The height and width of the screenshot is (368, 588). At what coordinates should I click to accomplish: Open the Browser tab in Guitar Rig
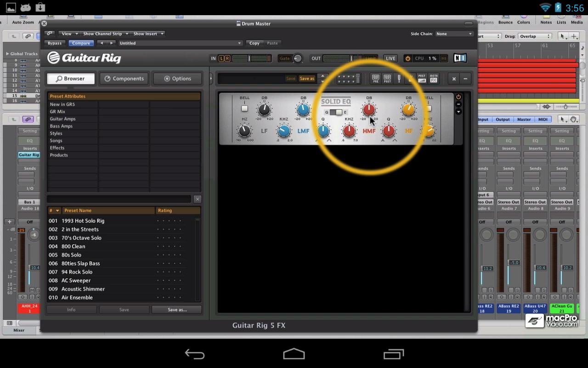point(71,79)
